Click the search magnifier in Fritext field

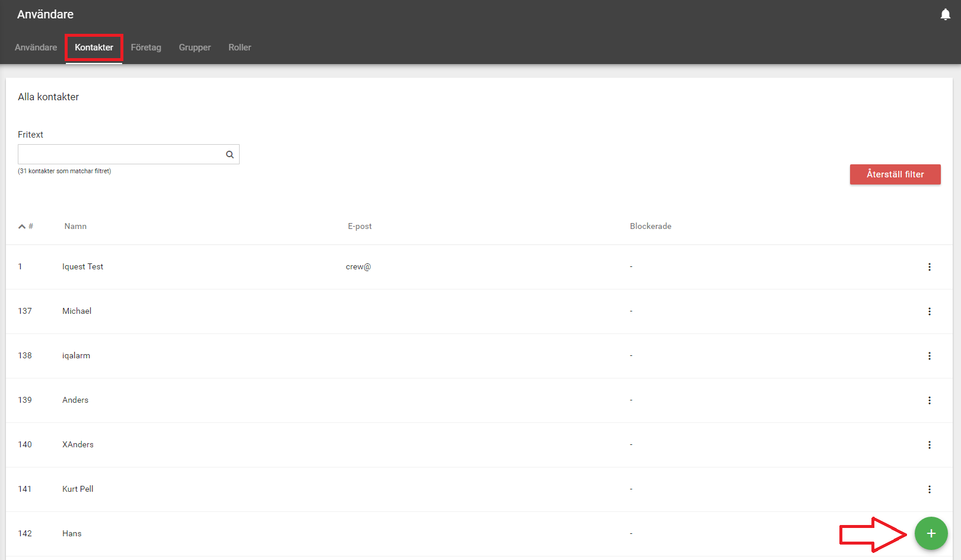230,154
